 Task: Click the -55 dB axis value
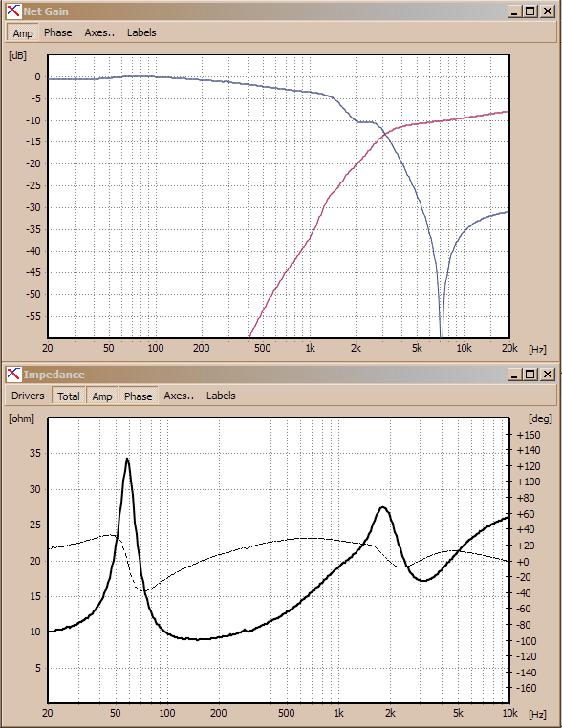coord(33,316)
